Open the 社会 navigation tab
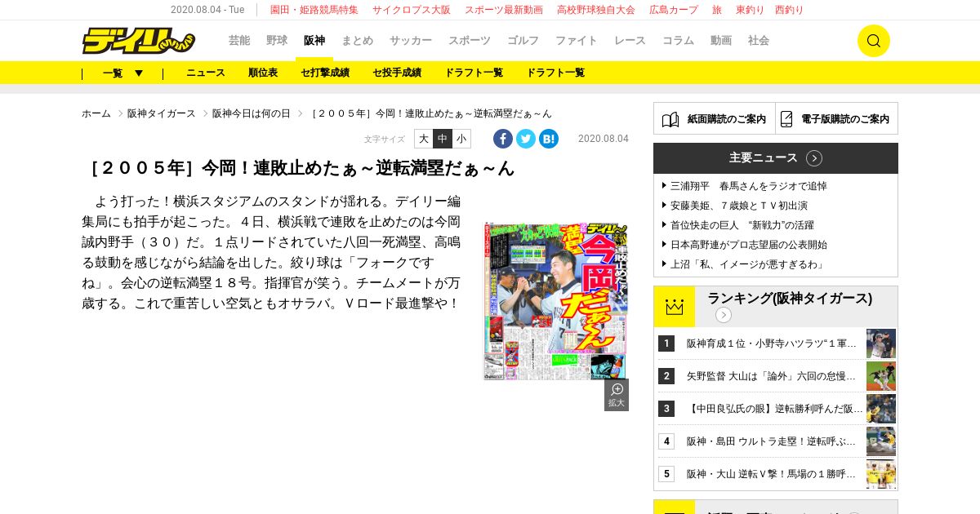 [x=759, y=41]
